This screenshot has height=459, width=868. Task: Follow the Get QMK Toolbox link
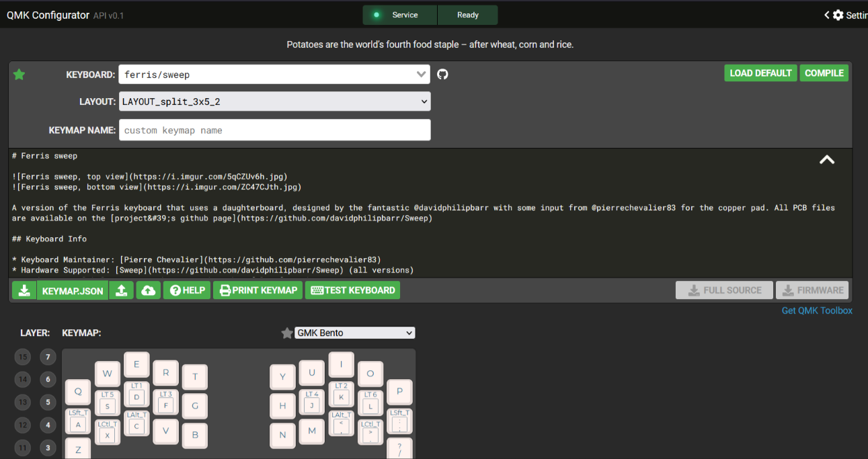click(x=817, y=310)
